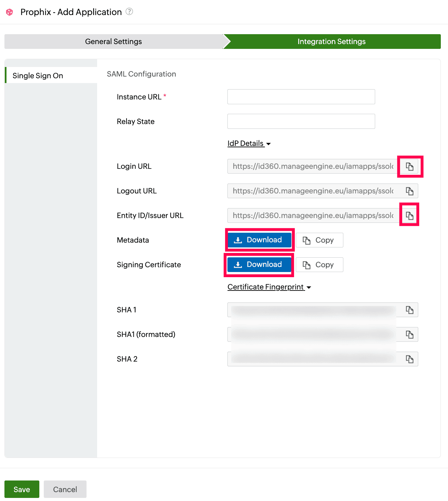Click the Relay State label
Viewport: 448px width, 501px height.
(x=136, y=122)
